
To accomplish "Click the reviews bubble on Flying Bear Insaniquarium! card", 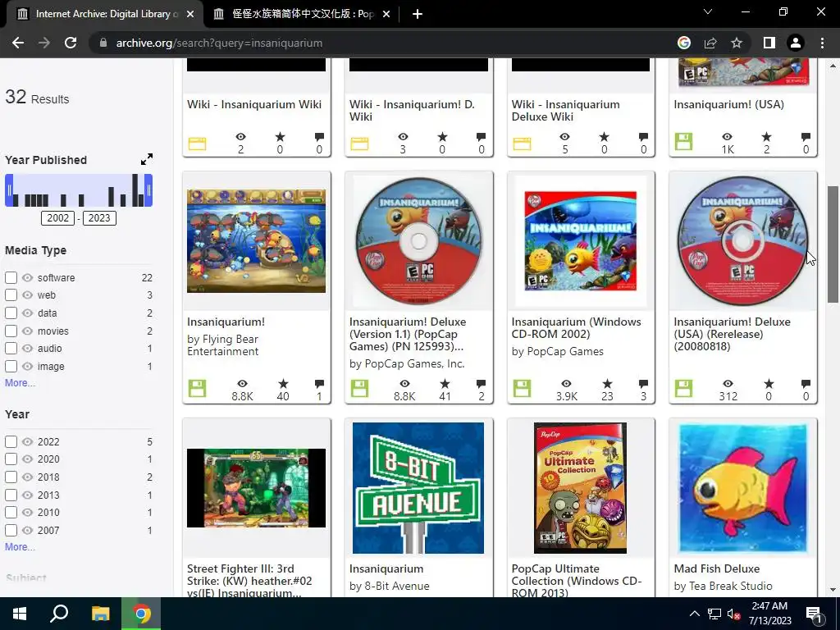I will pyautogui.click(x=319, y=384).
